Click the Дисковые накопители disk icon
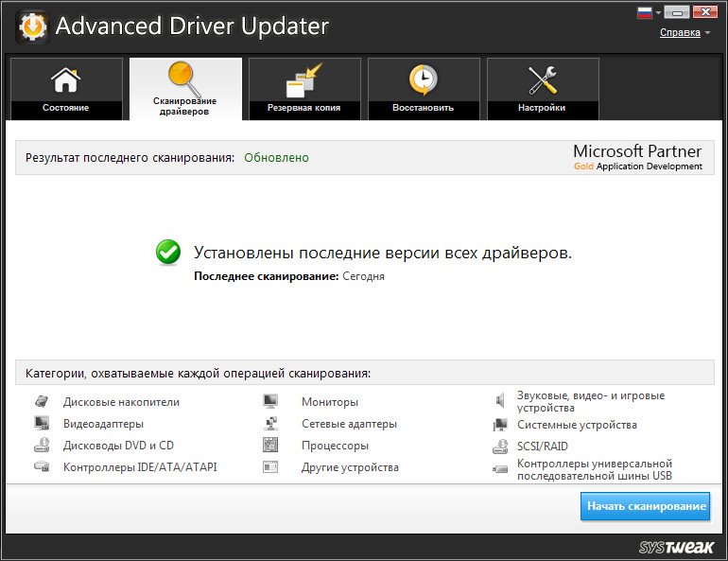This screenshot has height=561, width=728. coord(42,402)
